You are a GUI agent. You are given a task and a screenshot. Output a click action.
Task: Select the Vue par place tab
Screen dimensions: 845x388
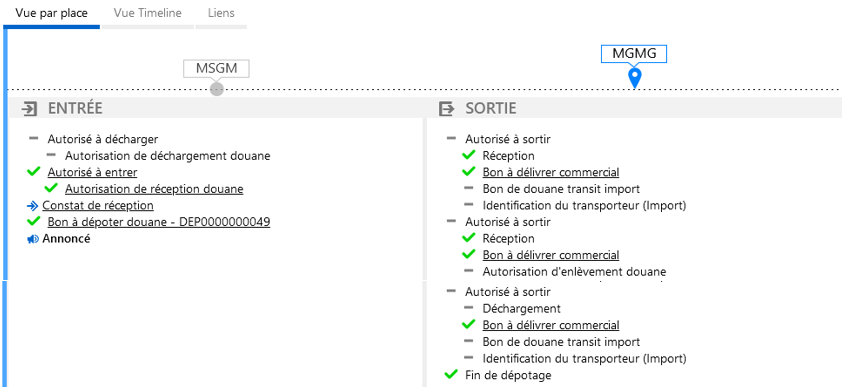[51, 13]
